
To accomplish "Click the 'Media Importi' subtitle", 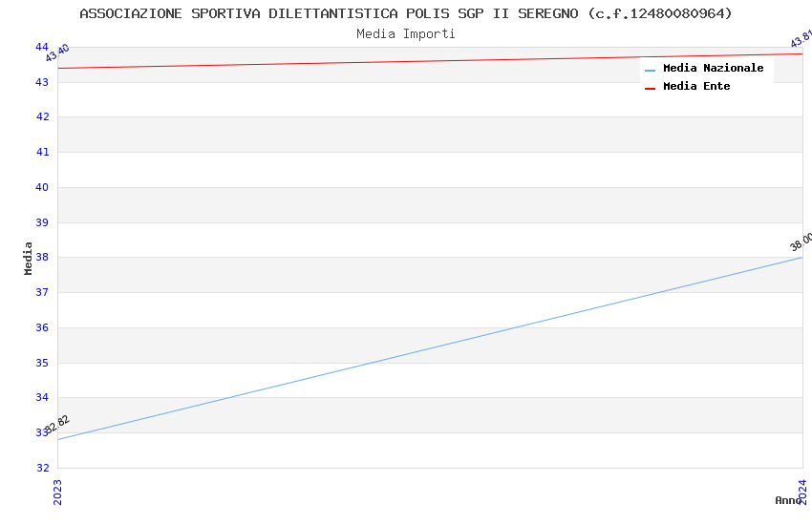I will point(406,34).
